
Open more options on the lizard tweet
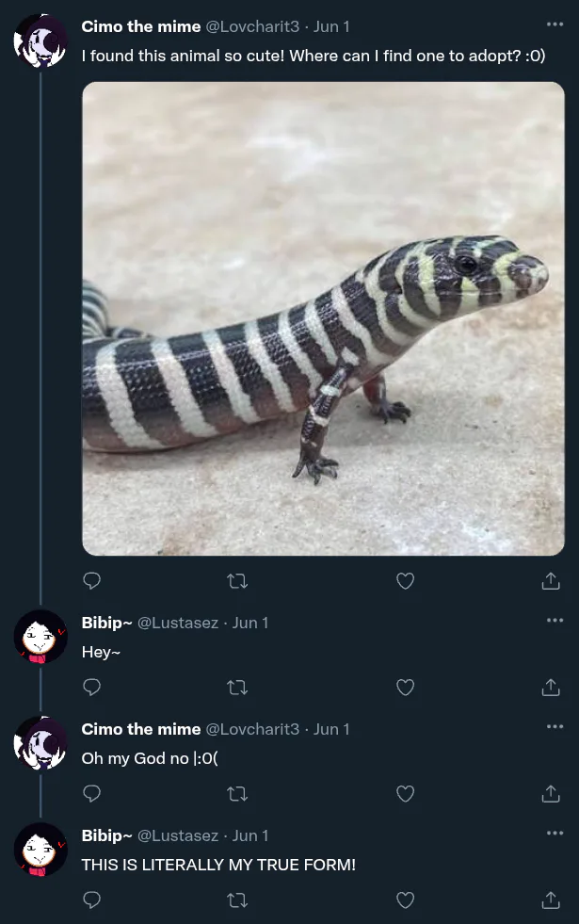point(555,24)
